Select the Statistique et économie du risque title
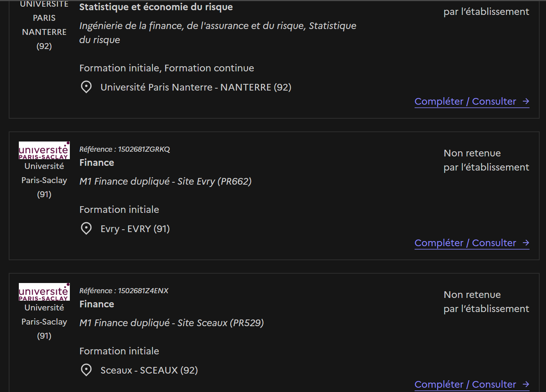The width and height of the screenshot is (546, 392). click(x=156, y=7)
